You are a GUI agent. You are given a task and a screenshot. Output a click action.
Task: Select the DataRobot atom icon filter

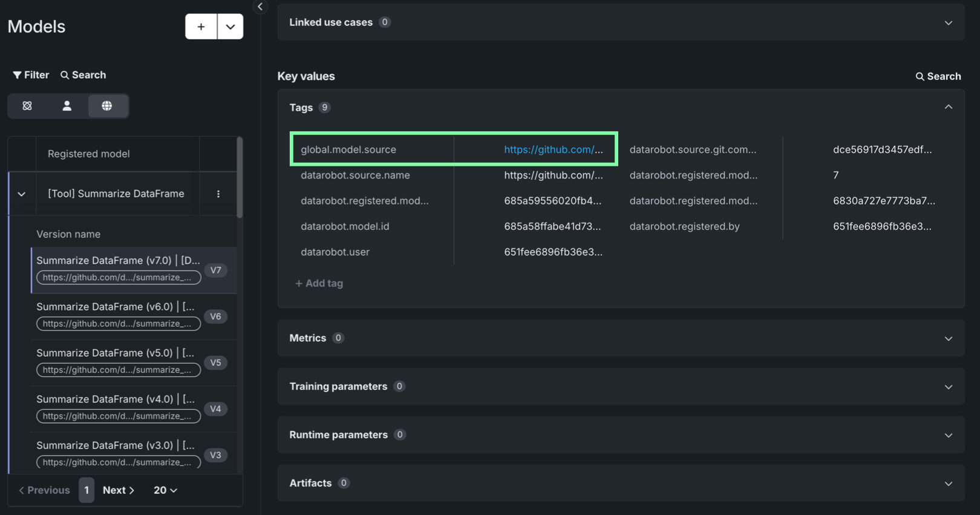pyautogui.click(x=27, y=106)
